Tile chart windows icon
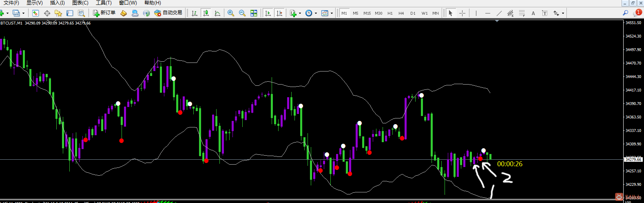Screen dimensions: 644x203 click(254, 13)
